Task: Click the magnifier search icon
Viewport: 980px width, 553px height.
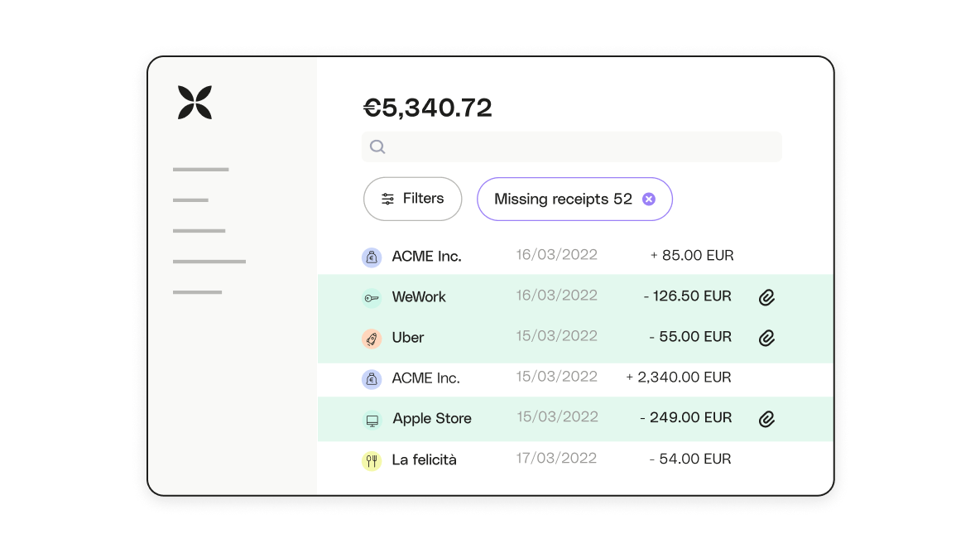Action: tap(377, 147)
